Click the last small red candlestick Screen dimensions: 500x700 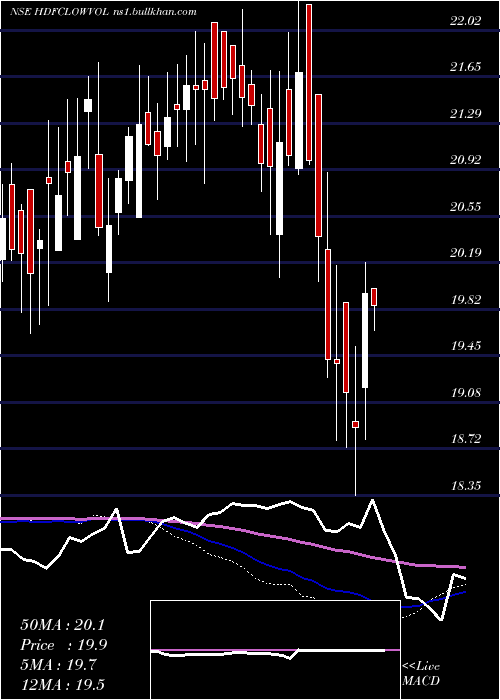(374, 297)
